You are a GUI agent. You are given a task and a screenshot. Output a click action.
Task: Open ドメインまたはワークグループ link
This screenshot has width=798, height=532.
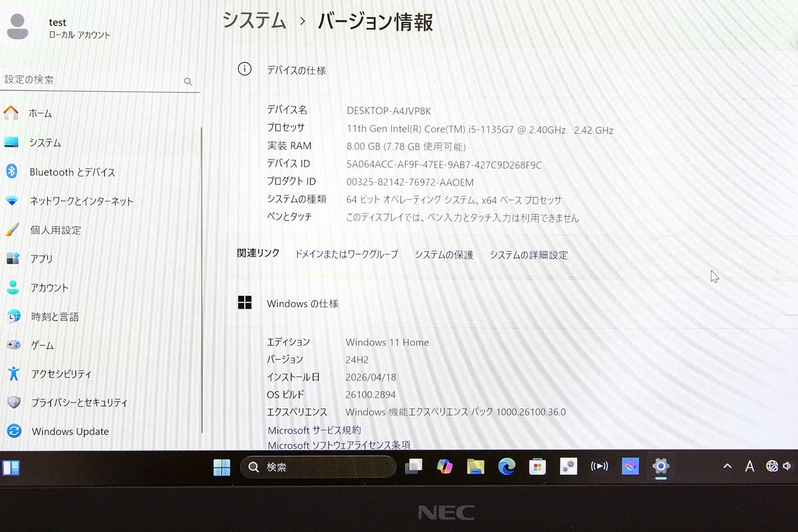pos(346,255)
